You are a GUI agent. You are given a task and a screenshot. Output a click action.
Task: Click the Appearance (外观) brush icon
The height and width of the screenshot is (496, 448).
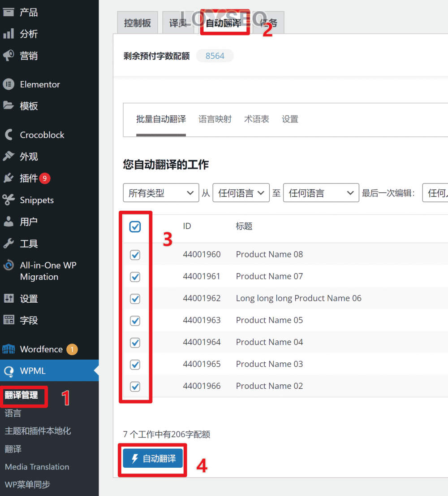click(9, 156)
